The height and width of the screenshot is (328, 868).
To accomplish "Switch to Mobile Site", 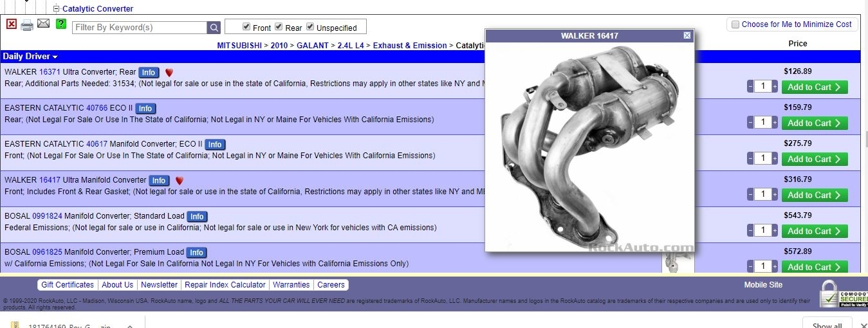I will pyautogui.click(x=763, y=285).
